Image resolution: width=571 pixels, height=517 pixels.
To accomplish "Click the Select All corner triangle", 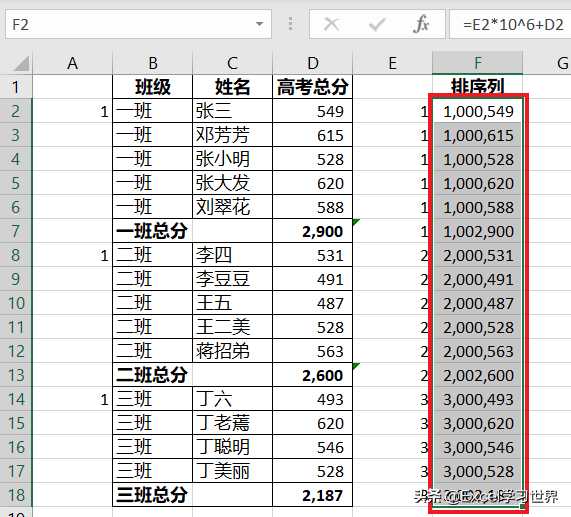I will (x=21, y=63).
